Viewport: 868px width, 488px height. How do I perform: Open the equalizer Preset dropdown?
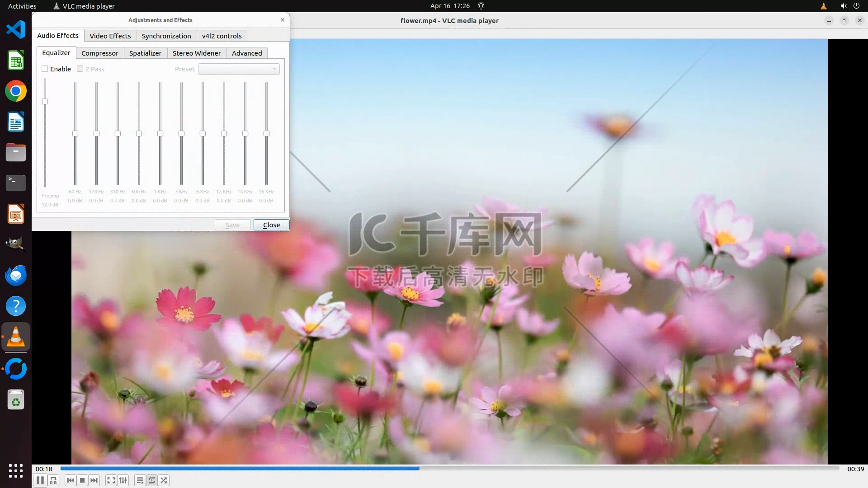239,69
